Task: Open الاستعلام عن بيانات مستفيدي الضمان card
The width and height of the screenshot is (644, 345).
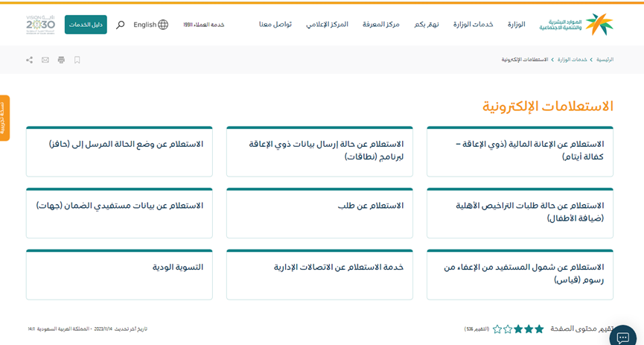Action: [x=119, y=213]
